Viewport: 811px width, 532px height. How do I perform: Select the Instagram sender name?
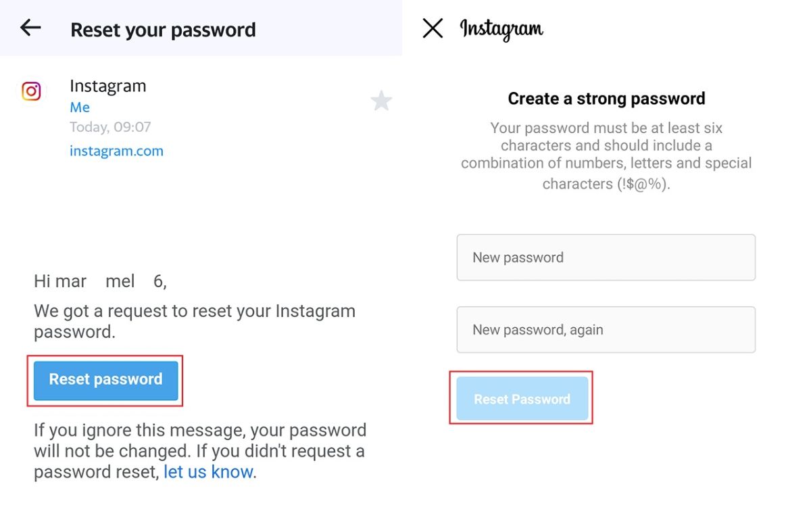107,86
